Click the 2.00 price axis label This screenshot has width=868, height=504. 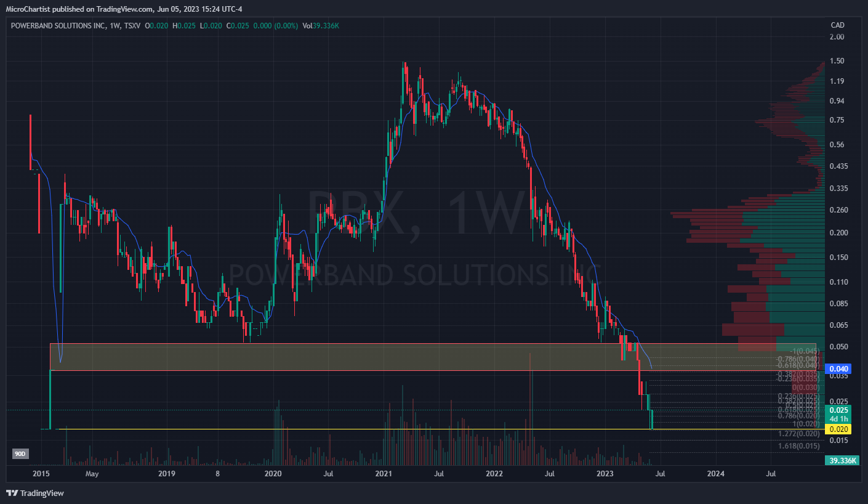click(837, 37)
